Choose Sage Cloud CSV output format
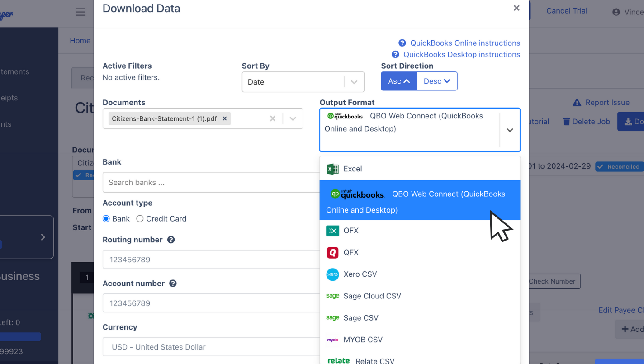The height and width of the screenshot is (364, 644). [420, 296]
